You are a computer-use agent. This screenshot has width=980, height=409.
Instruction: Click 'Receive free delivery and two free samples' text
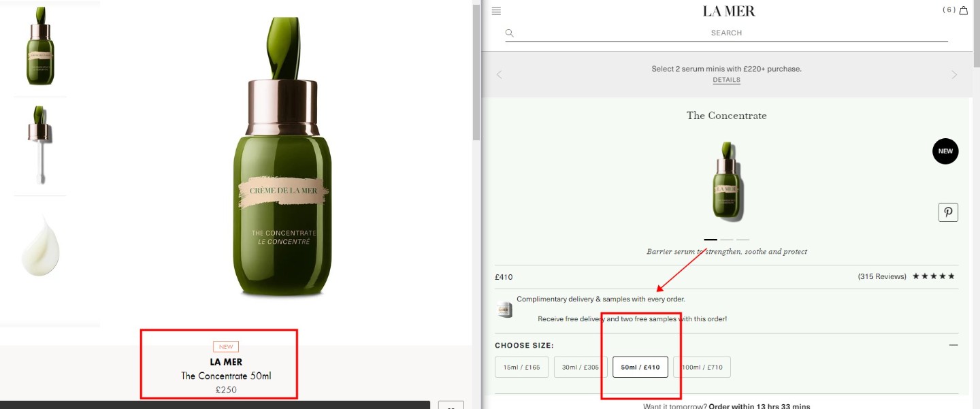point(632,318)
